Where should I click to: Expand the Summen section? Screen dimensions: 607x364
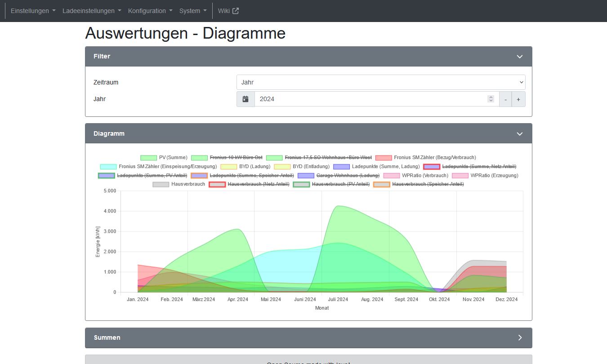coord(520,337)
